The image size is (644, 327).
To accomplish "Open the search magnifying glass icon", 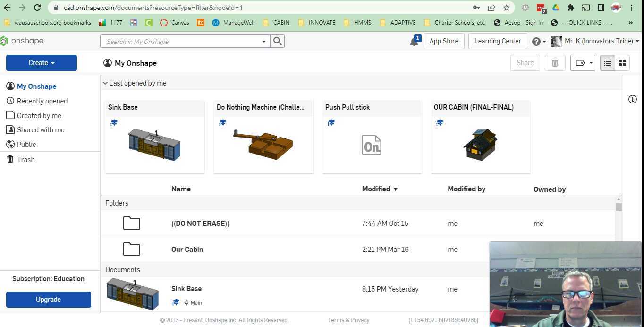I will (x=277, y=41).
